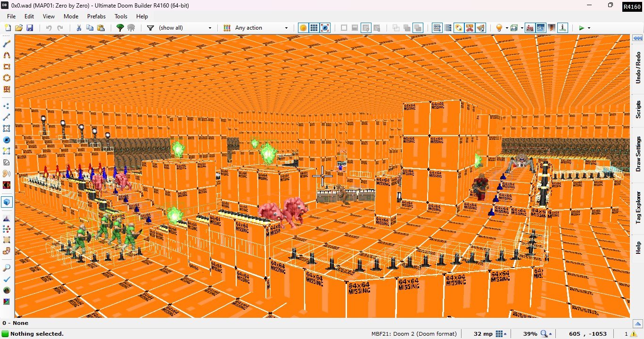
Task: Paste using the clipboard icon
Action: pos(100,28)
